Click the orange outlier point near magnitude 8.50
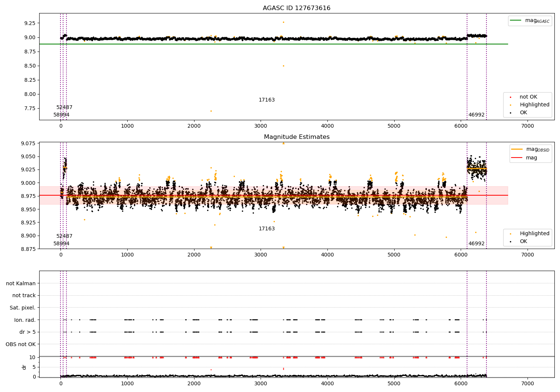The width and height of the screenshot is (560, 392). tap(283, 66)
